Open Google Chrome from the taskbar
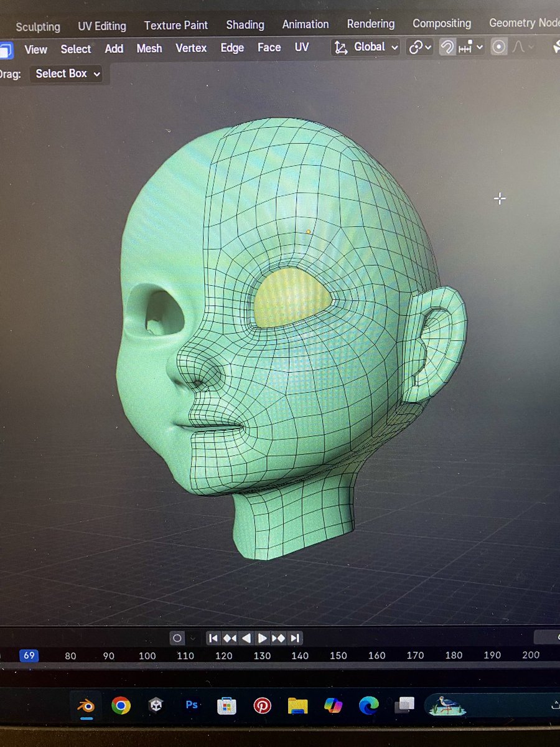 (121, 705)
